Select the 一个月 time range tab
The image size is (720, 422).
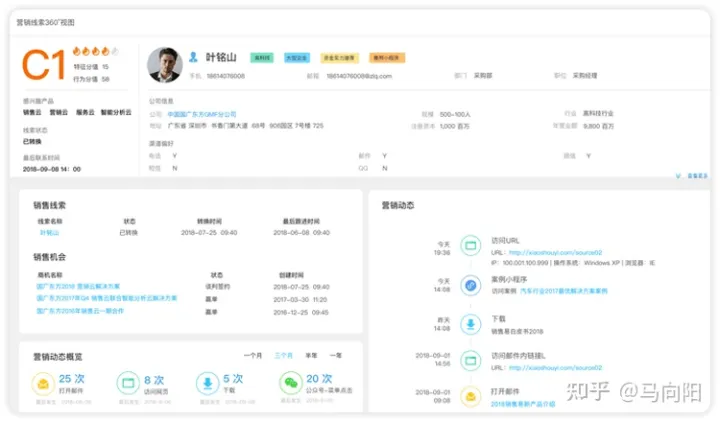click(253, 355)
